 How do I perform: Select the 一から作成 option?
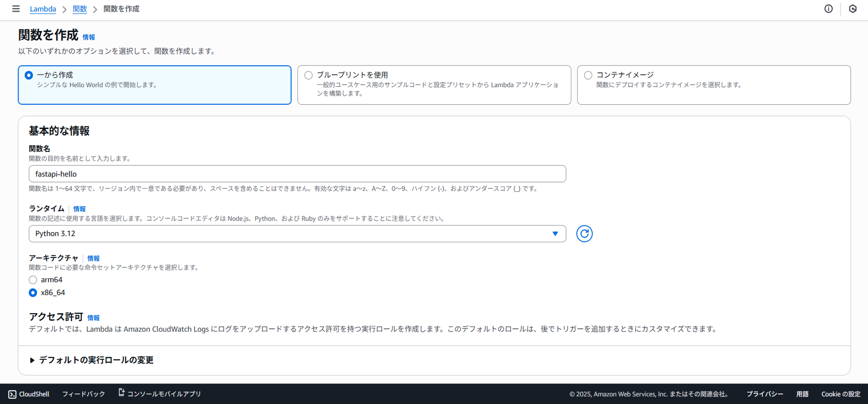pyautogui.click(x=155, y=85)
